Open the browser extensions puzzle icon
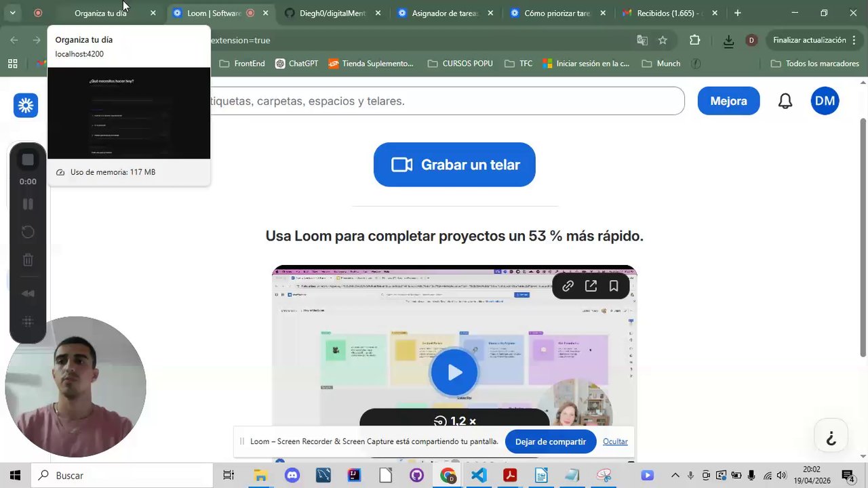Viewport: 868px width, 488px height. point(694,40)
